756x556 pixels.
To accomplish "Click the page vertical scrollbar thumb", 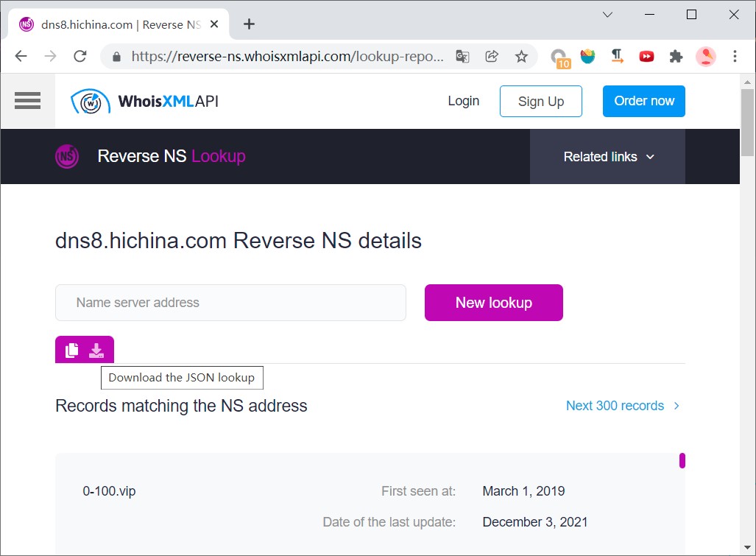I will point(747,122).
